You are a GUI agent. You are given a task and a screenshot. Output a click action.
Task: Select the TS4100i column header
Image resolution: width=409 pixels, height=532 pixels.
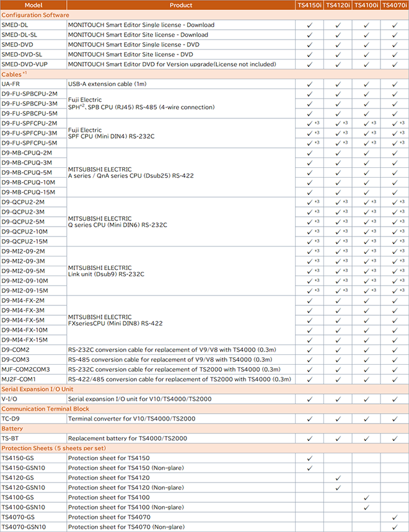click(x=366, y=5)
